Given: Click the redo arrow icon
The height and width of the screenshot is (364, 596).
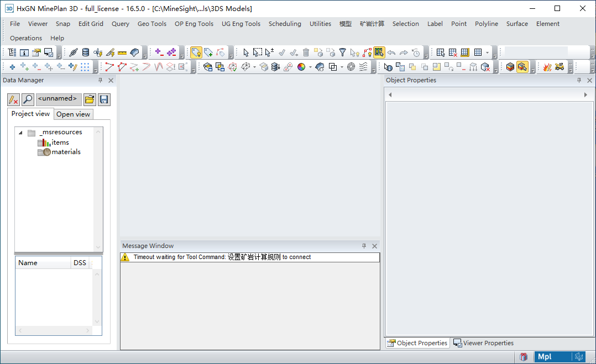Looking at the screenshot, I should [x=404, y=52].
